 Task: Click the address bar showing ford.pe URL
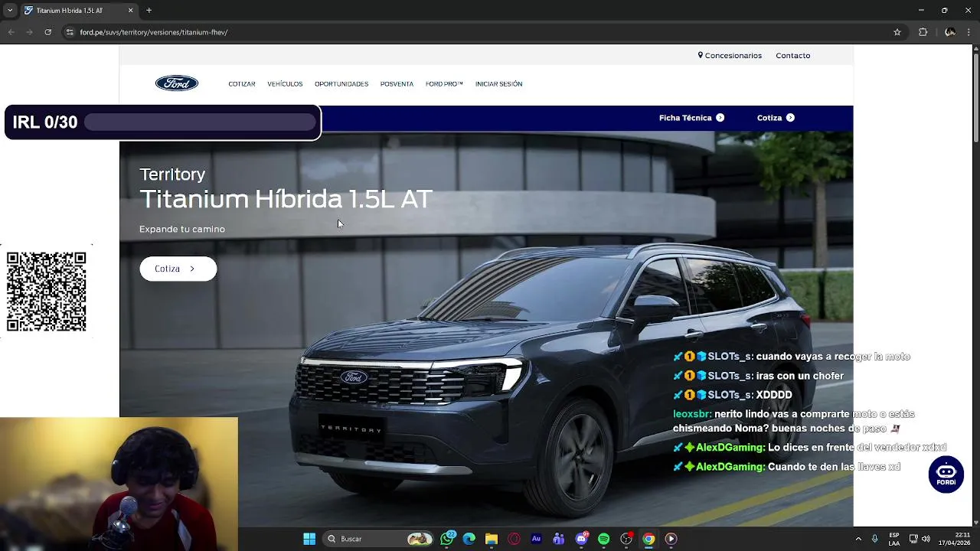click(x=482, y=32)
